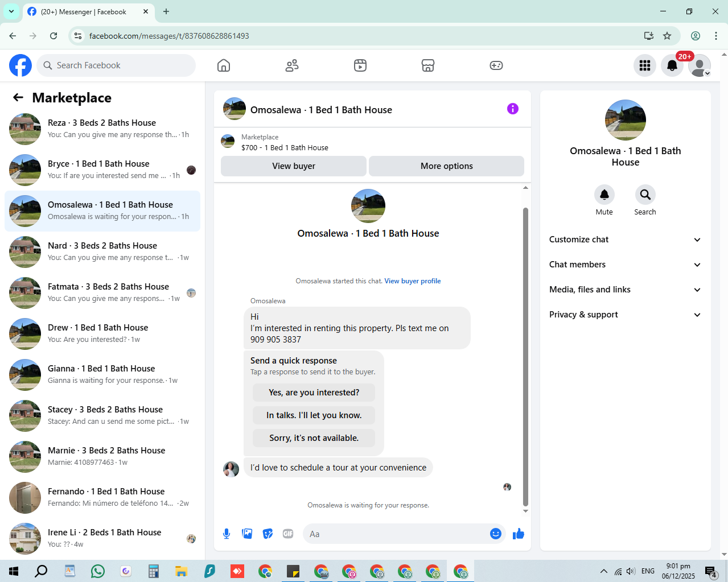
Task: Open the Gianna 1 Bed 1 Bath conversation
Action: coord(102,375)
